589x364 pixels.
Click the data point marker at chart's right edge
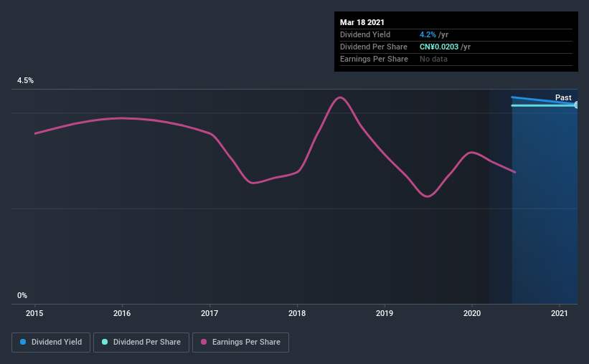tap(576, 105)
